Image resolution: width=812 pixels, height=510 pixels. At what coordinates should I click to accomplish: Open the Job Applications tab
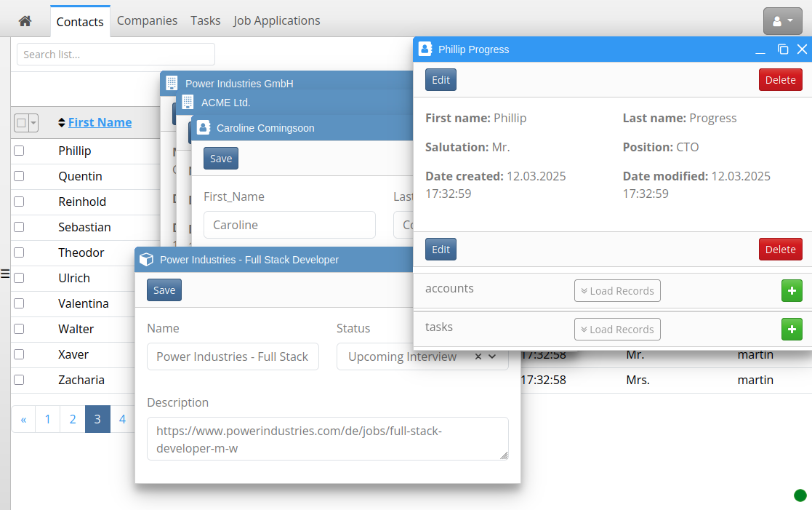pos(276,20)
